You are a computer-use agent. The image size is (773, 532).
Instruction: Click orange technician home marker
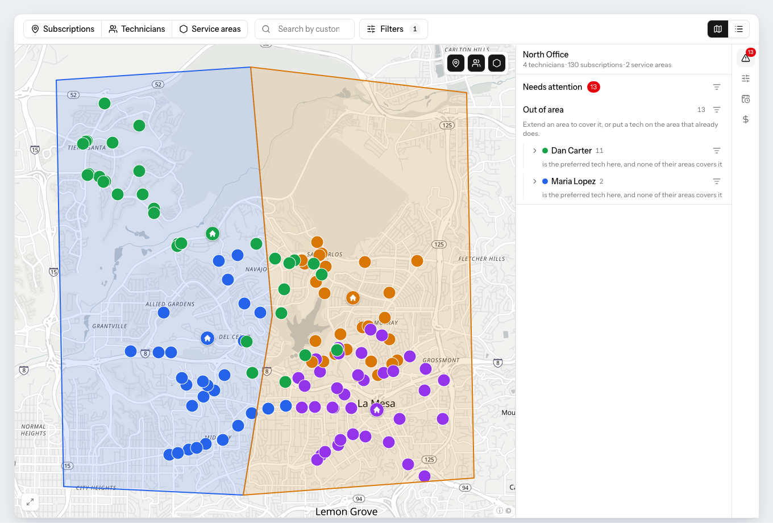pyautogui.click(x=353, y=298)
